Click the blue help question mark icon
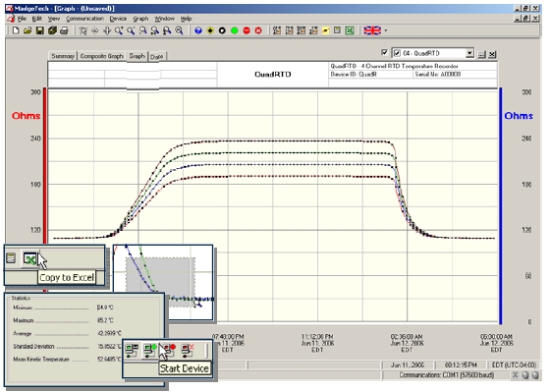The height and width of the screenshot is (392, 550). coord(198,30)
